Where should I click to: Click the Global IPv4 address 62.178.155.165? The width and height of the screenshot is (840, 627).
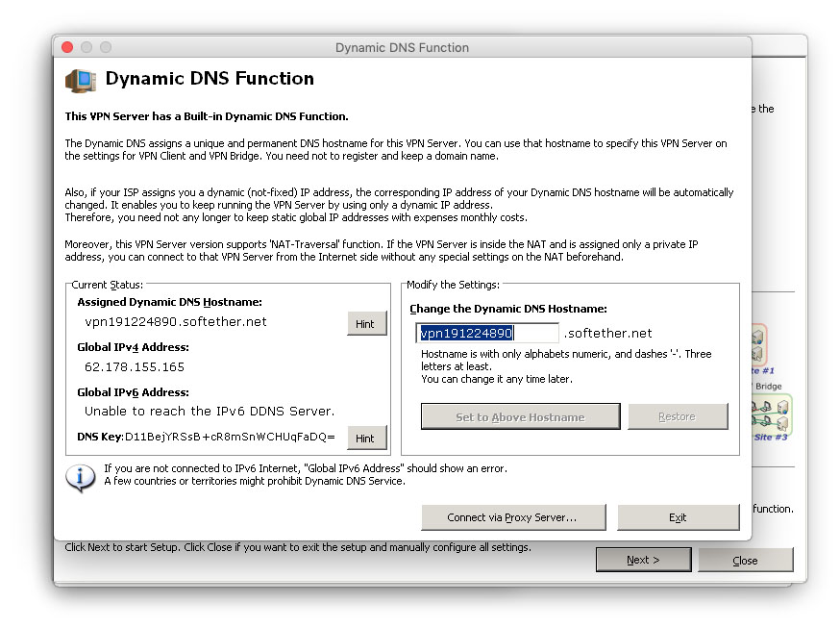tap(135, 366)
